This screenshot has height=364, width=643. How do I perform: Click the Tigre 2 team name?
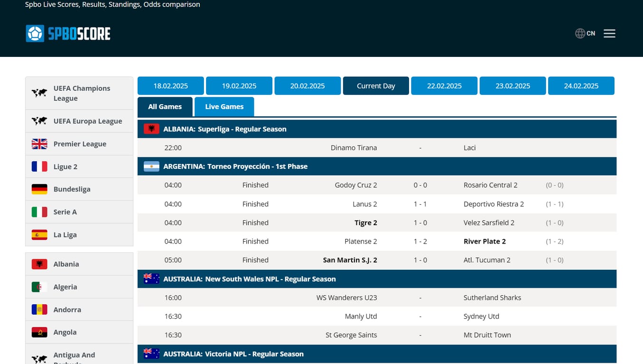tap(365, 223)
